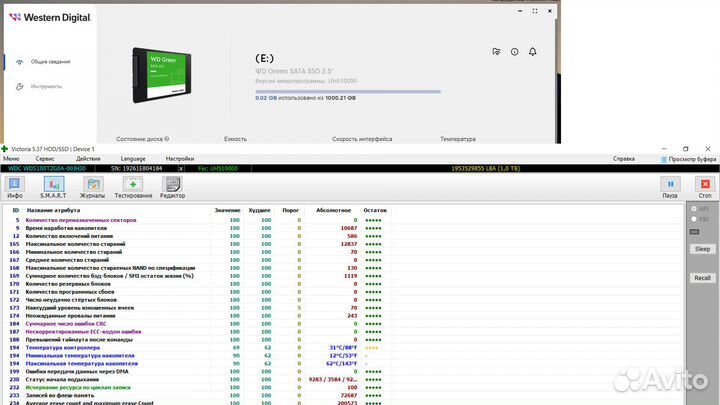Open the Редактор sector editor icon
This screenshot has width=720, height=405.
173,185
